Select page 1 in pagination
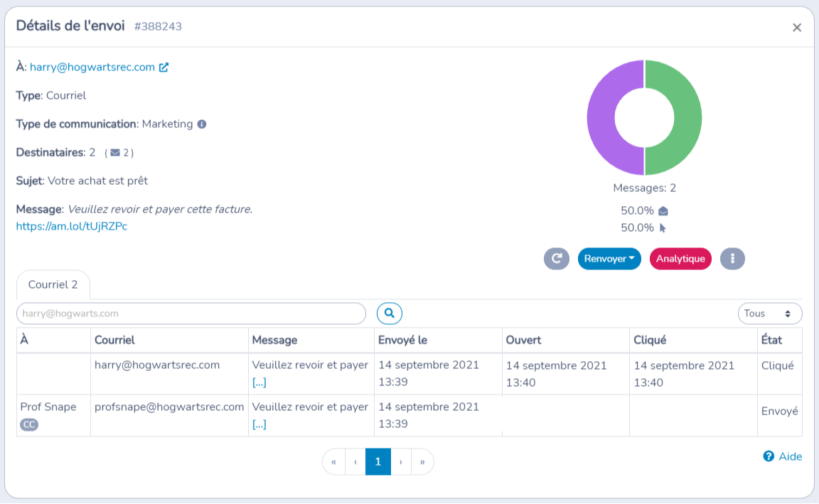The height and width of the screenshot is (504, 819). pos(378,461)
